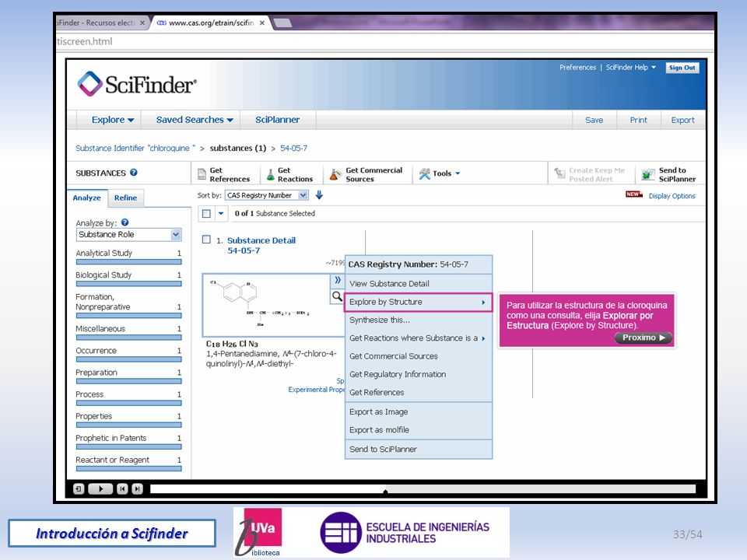Click the Print link

click(x=638, y=120)
